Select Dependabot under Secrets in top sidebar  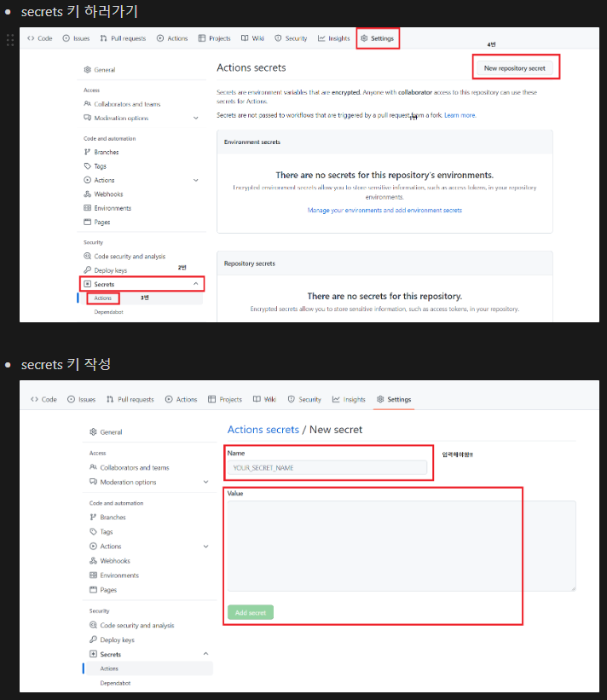pos(108,311)
